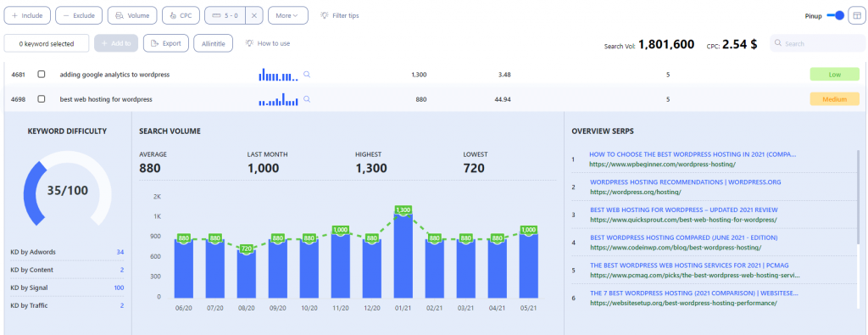Click the KD by Traffic row
Screen dimensions: 868x335
(x=67, y=305)
